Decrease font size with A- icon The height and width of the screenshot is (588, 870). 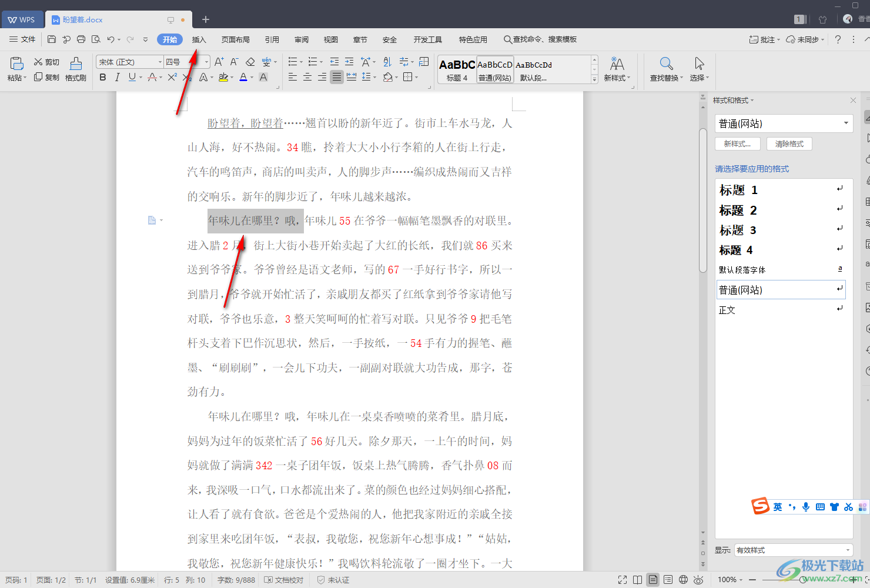pyautogui.click(x=234, y=62)
